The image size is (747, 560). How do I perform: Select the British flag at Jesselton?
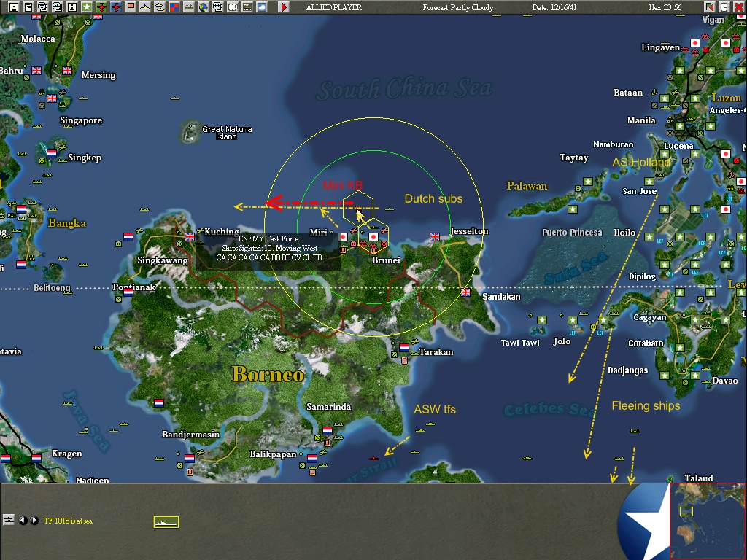coord(435,237)
